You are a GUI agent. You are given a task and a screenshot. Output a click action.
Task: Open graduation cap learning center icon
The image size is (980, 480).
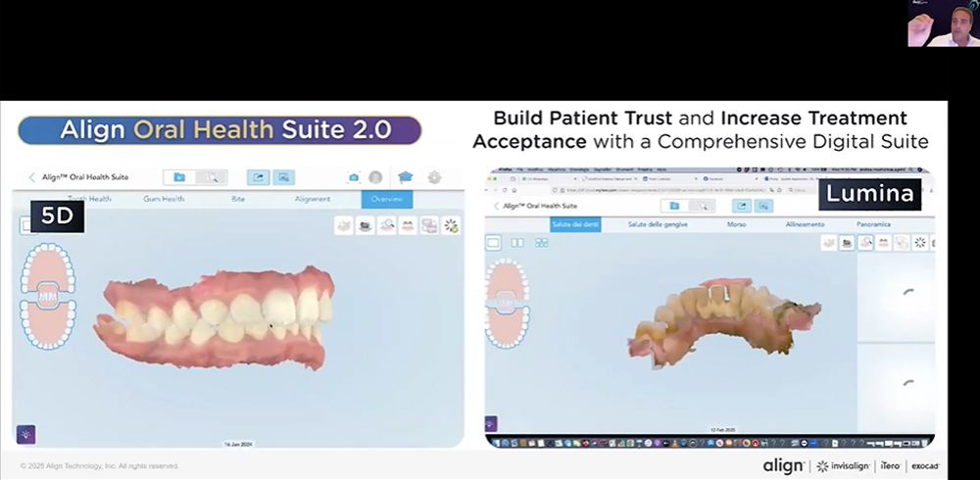click(x=406, y=177)
